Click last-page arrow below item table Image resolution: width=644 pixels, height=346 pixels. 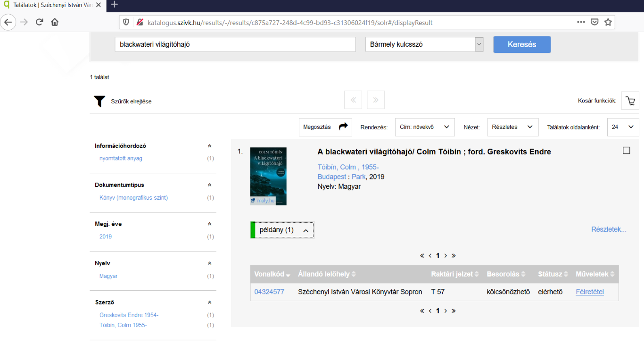[454, 311]
